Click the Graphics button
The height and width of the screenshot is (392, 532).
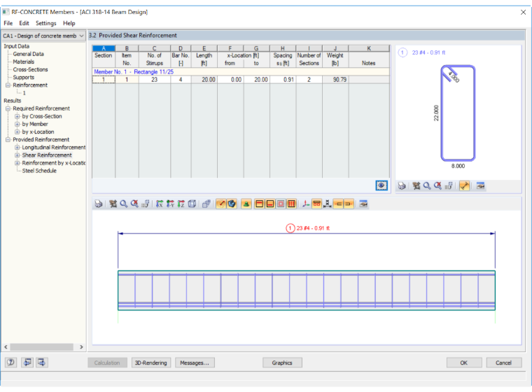pyautogui.click(x=282, y=363)
